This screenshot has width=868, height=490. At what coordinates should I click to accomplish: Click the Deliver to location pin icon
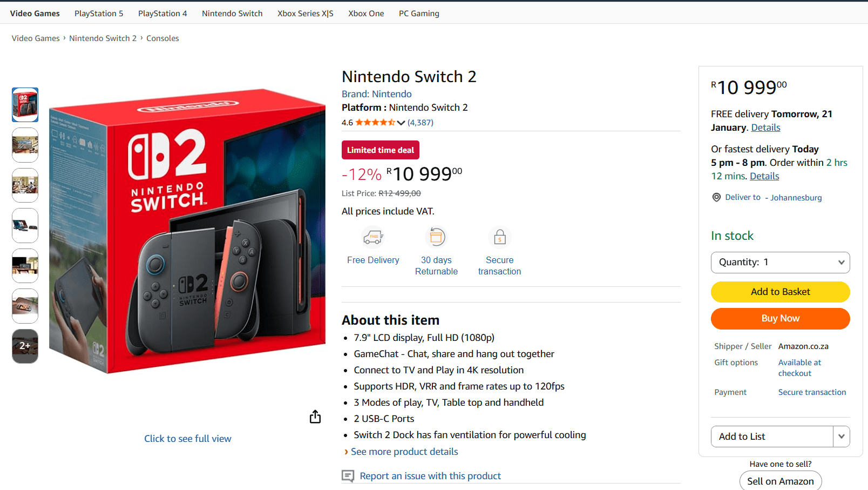point(716,197)
